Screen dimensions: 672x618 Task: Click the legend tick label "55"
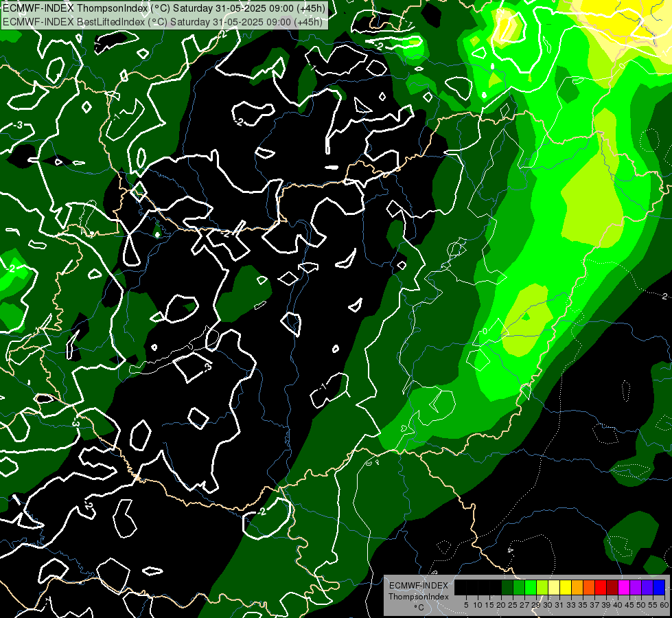click(x=653, y=605)
